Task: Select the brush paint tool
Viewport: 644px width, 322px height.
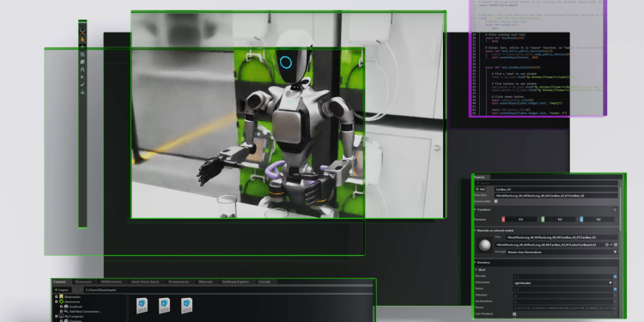Action: click(82, 85)
